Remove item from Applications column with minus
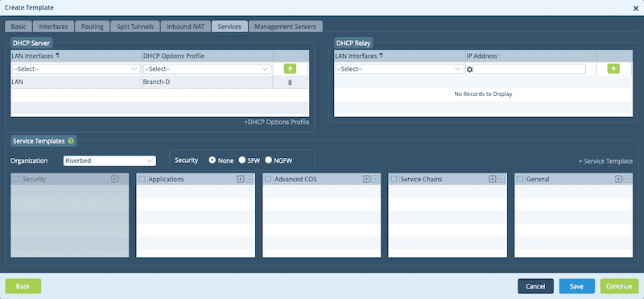Viewport: 644px width, 299px height. click(x=249, y=179)
